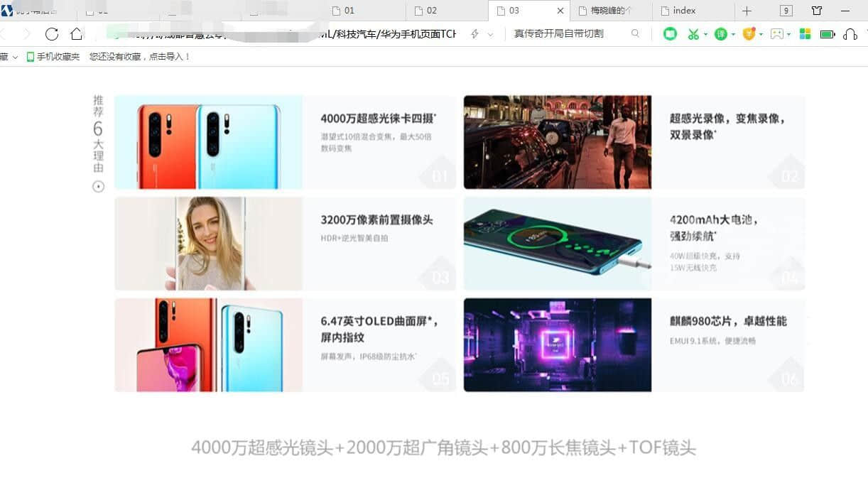Click the lightning speed mode icon
The image size is (868, 500).
[474, 34]
